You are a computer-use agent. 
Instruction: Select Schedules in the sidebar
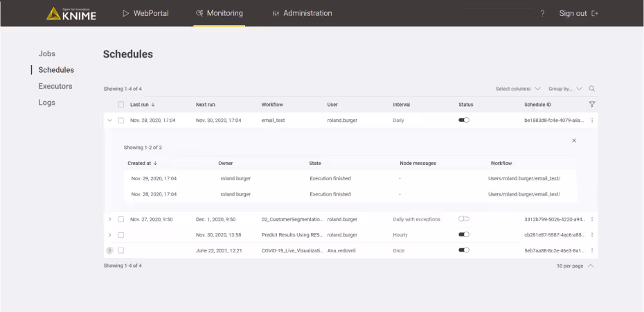(x=56, y=70)
